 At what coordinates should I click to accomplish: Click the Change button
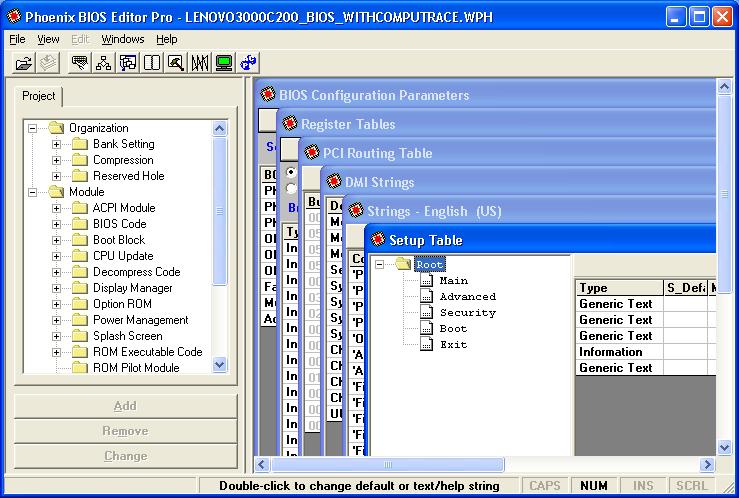click(x=125, y=456)
